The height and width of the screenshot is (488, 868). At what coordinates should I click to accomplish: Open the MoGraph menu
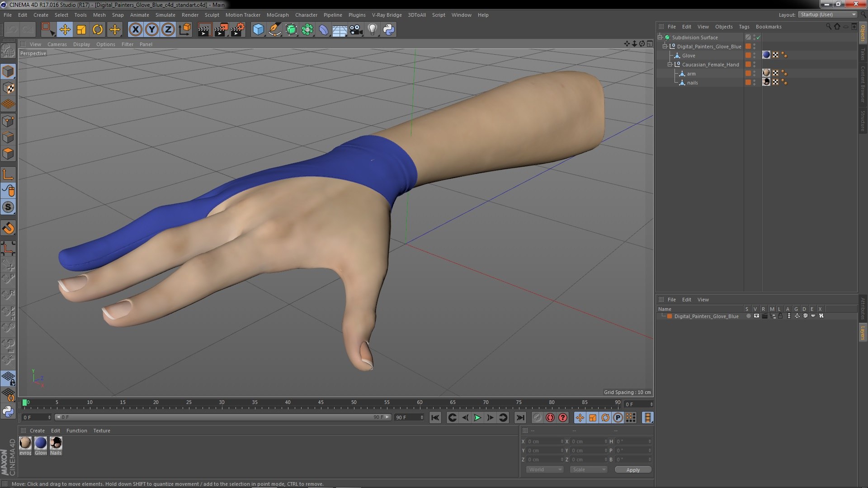(x=278, y=15)
